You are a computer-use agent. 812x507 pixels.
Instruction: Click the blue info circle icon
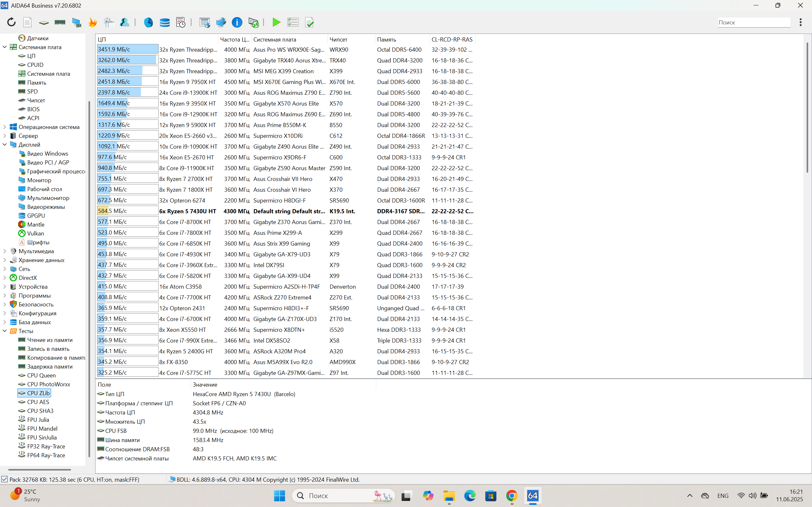tap(237, 22)
